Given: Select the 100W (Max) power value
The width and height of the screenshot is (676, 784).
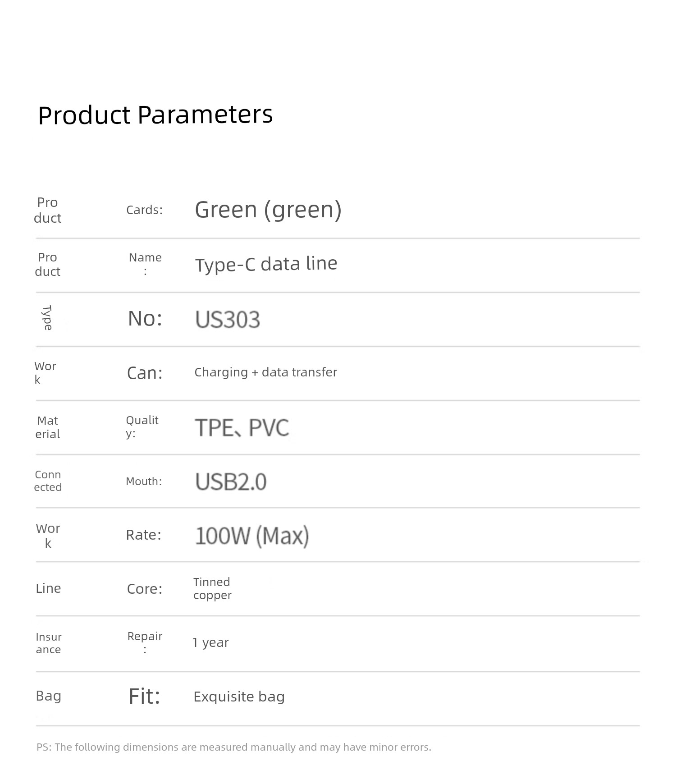Looking at the screenshot, I should click(x=252, y=536).
